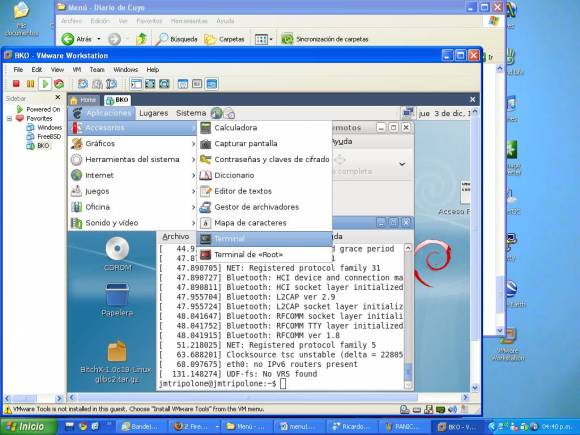Viewport: 580px width, 435px height.
Task: Click the web browser launcher in GNOME panel
Action: click(217, 113)
